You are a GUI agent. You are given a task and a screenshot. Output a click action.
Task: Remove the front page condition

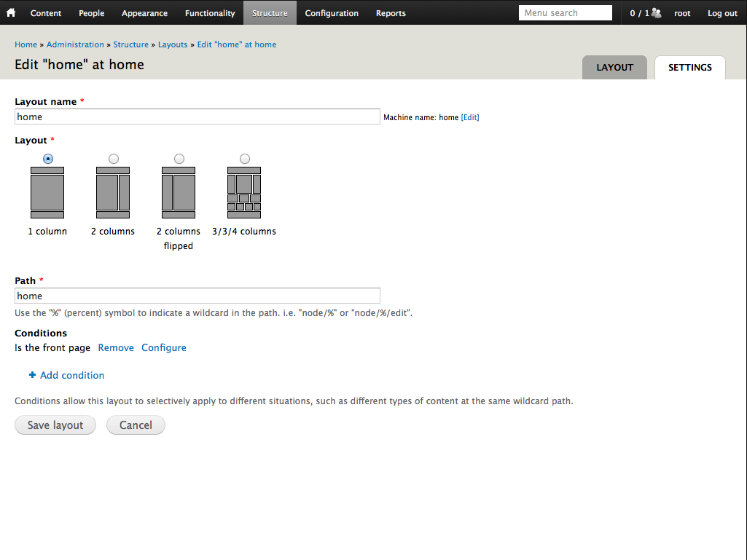click(116, 347)
